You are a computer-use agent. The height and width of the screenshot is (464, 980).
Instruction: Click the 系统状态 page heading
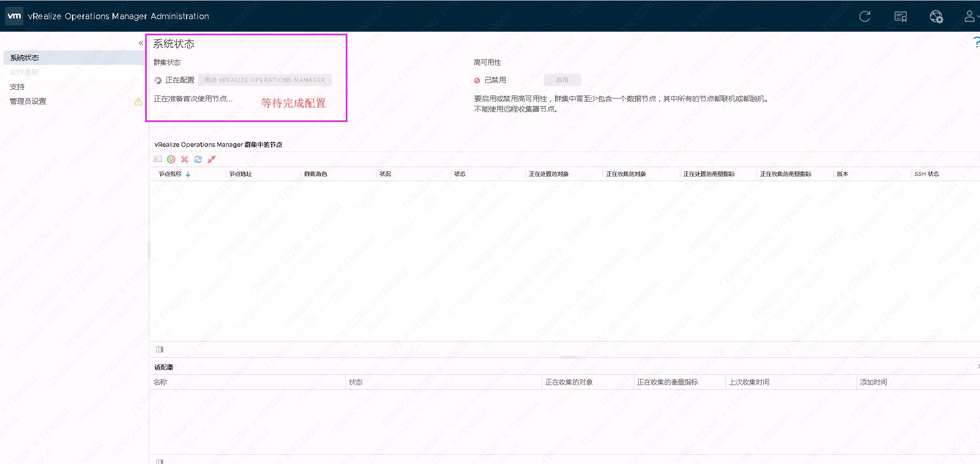coord(174,44)
